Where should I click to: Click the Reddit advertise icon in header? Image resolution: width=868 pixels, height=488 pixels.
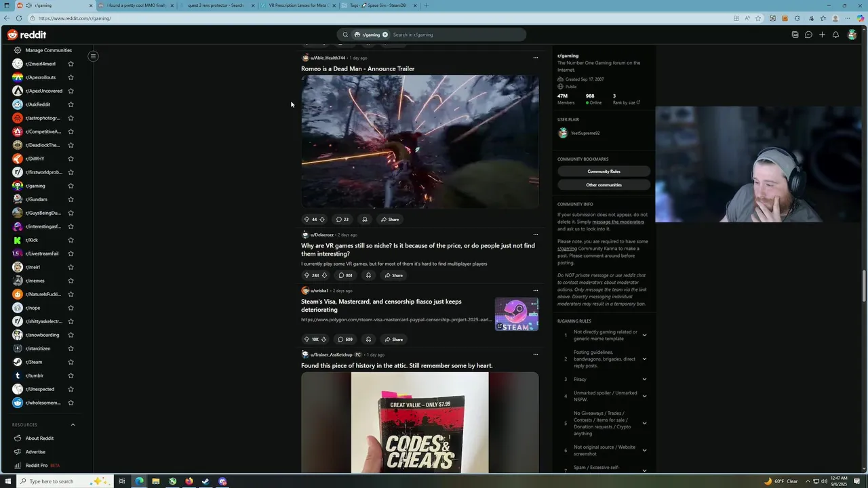[795, 35]
